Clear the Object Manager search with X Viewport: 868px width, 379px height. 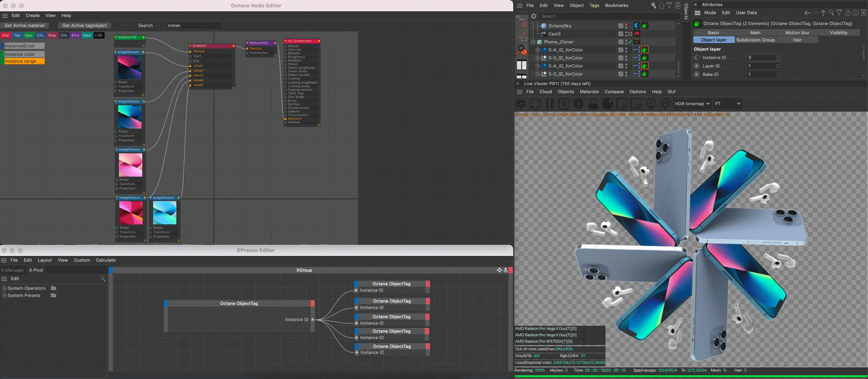point(534,16)
